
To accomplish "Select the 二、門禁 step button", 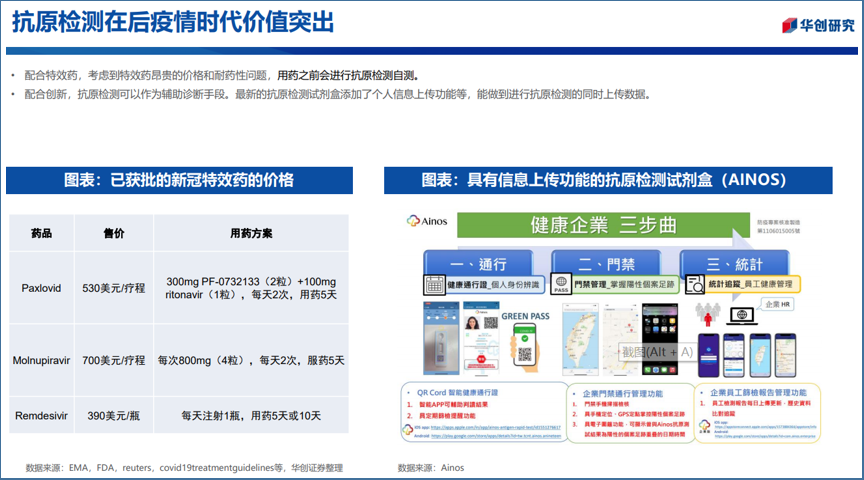I will [606, 264].
